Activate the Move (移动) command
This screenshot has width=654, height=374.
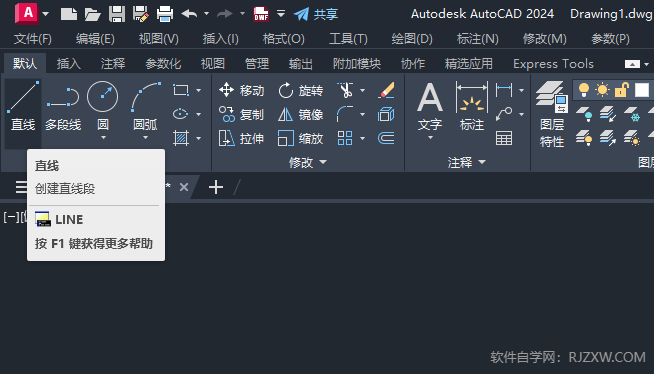[x=241, y=90]
